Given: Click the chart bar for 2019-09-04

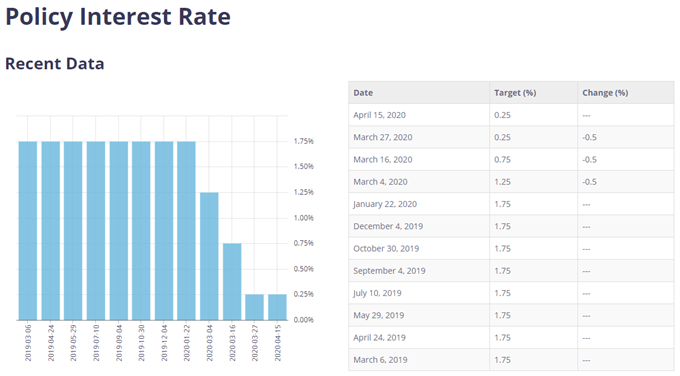Looking at the screenshot, I should (119, 231).
